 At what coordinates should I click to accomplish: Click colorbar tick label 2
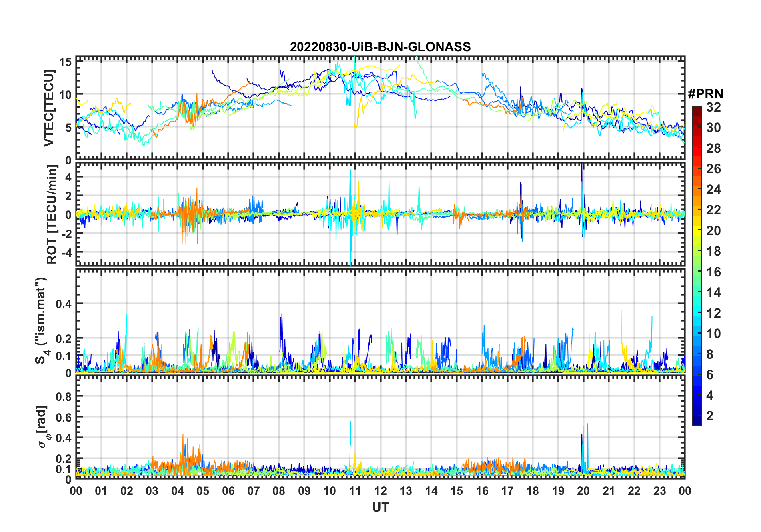710,416
